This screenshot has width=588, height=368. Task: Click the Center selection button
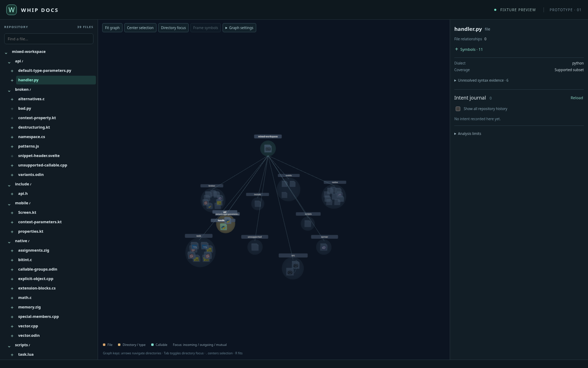tap(140, 28)
